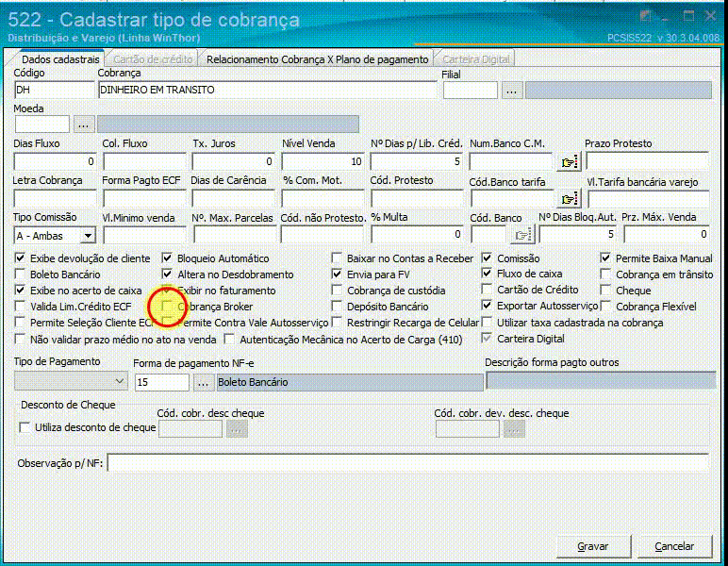The image size is (728, 566).
Task: Focus the Filial code field
Action: pos(471,91)
